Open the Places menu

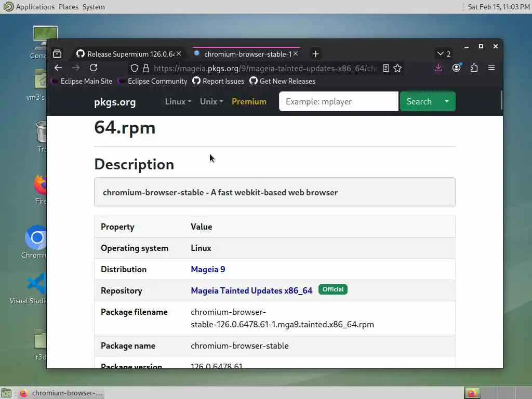point(68,7)
